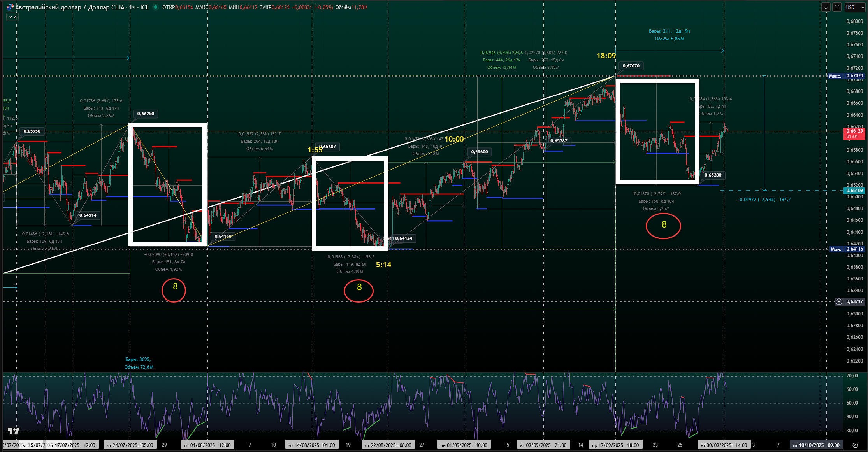Click the plus icon beside the 0,63217 price
This screenshot has width=868, height=452.
click(x=839, y=301)
